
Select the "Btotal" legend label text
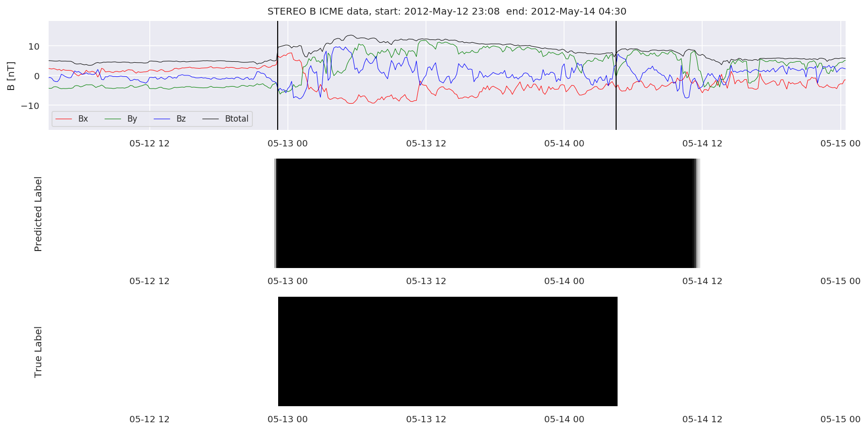(x=237, y=119)
